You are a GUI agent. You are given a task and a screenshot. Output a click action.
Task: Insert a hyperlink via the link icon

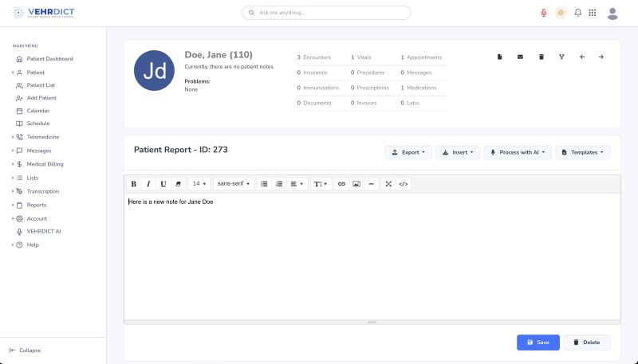pyautogui.click(x=341, y=184)
